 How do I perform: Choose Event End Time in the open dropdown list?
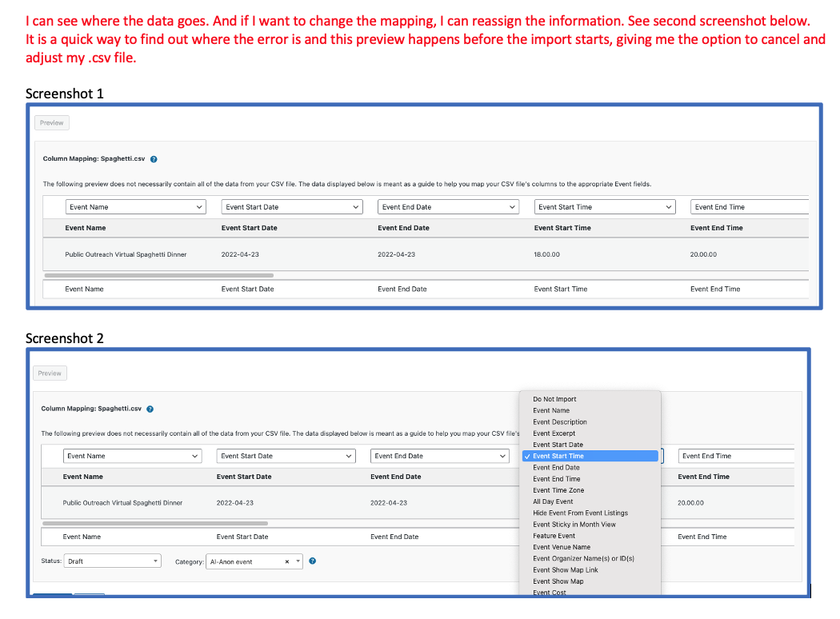590,479
